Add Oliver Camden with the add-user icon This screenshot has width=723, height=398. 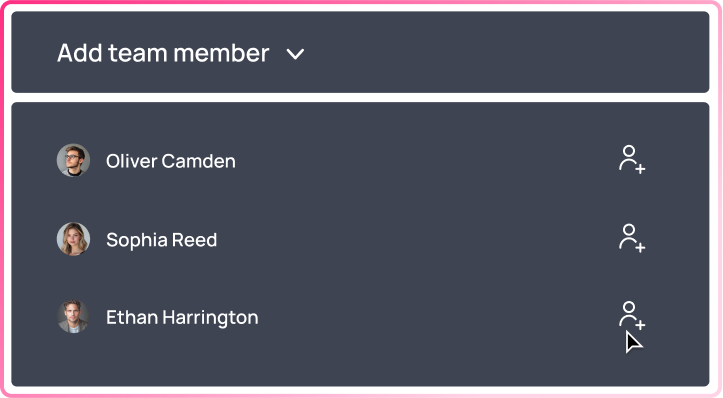[632, 160]
